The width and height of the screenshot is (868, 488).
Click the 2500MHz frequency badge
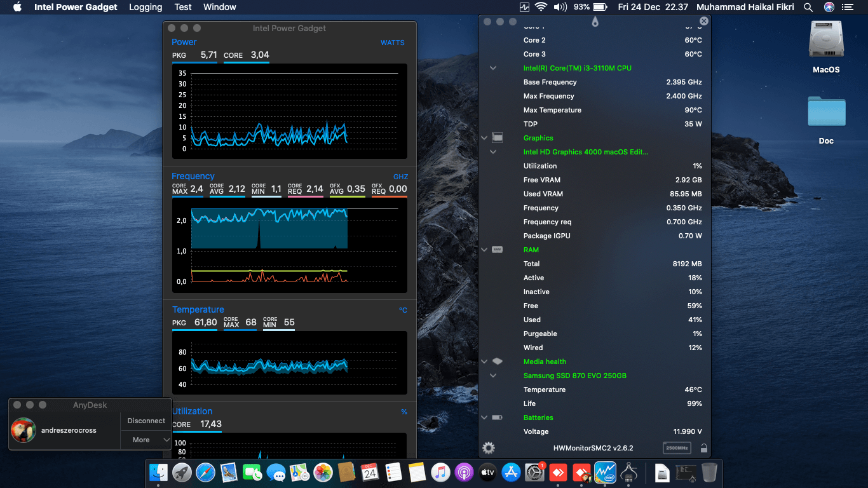[x=677, y=448]
